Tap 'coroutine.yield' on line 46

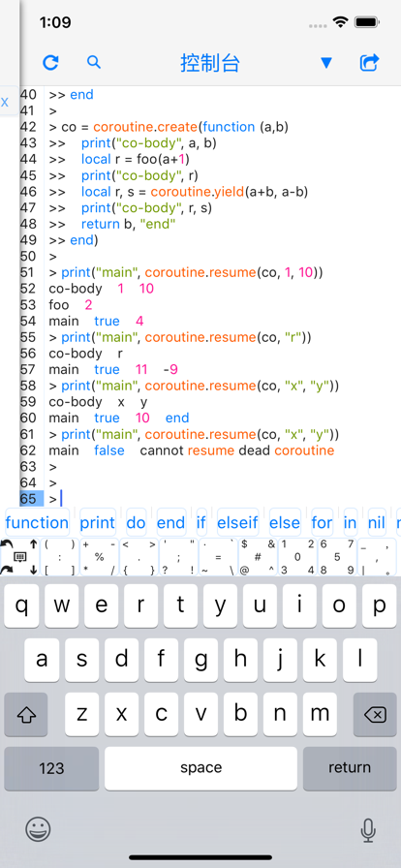click(x=196, y=192)
